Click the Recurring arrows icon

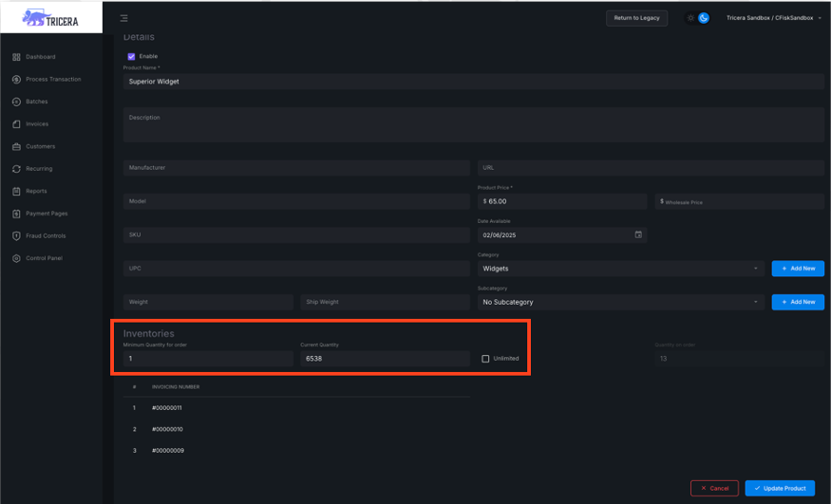[16, 169]
